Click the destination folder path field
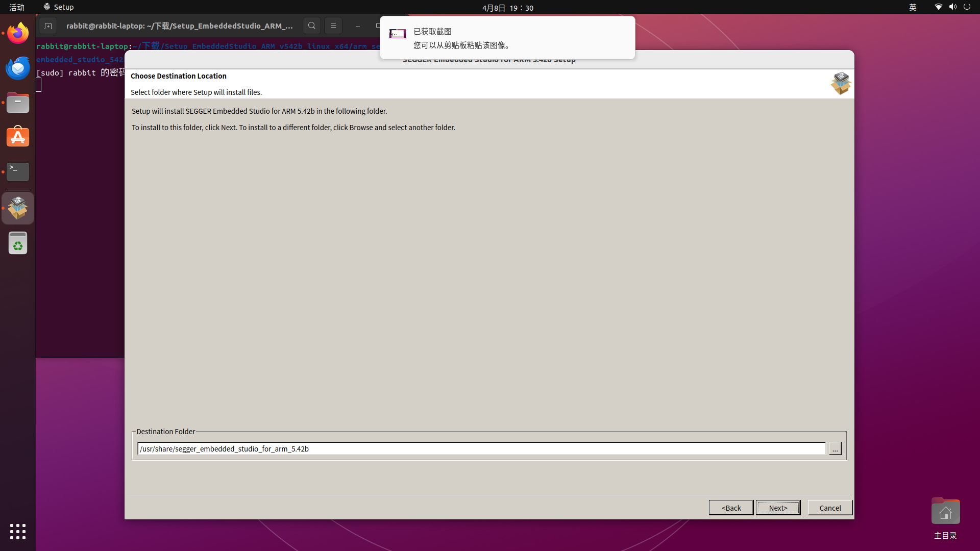This screenshot has width=980, height=551. 481,449
